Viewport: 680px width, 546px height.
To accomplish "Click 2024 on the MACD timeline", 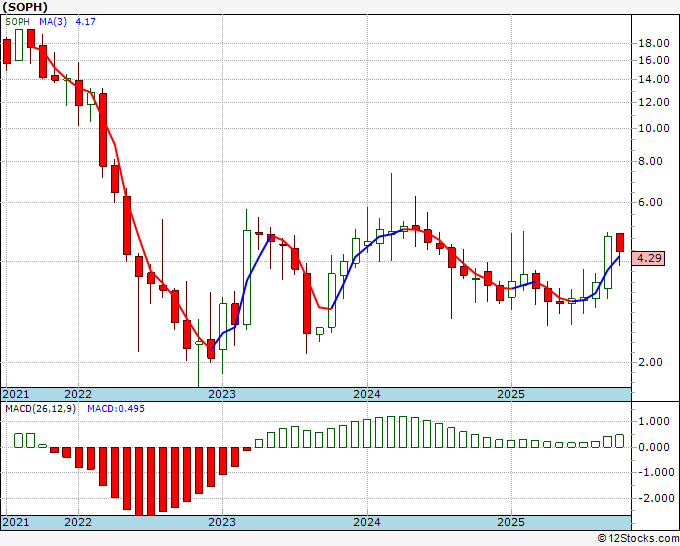I will click(x=367, y=522).
